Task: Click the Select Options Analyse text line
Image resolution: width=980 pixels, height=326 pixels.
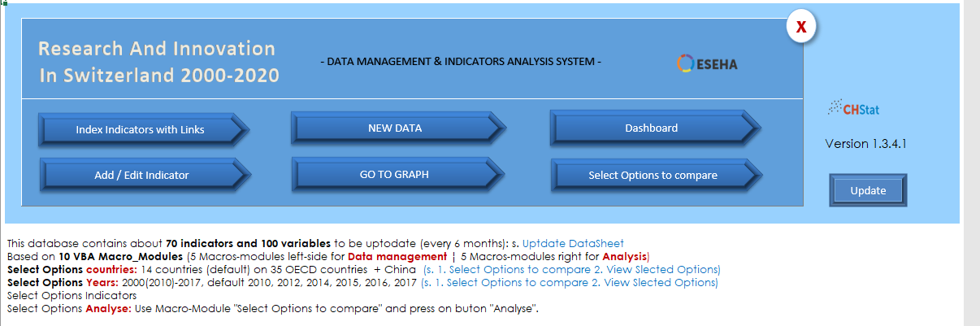Action: pyautogui.click(x=273, y=309)
